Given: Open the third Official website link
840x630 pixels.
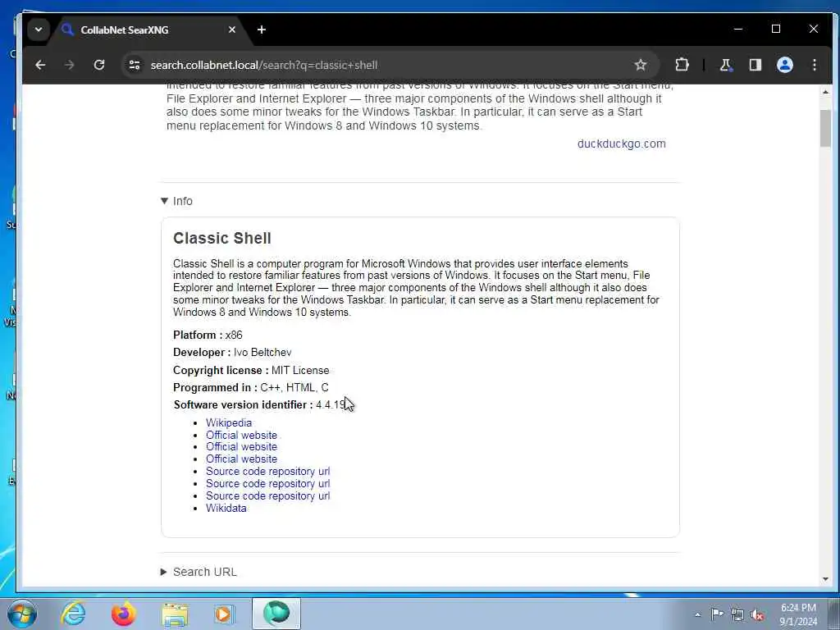Looking at the screenshot, I should pos(242,459).
